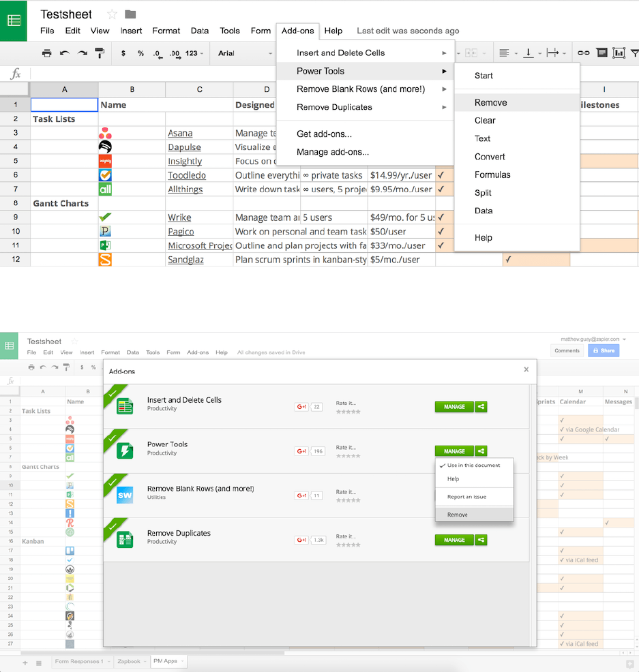The height and width of the screenshot is (672, 639).
Task: Open the Toodledo link in column C
Action: pos(187,175)
